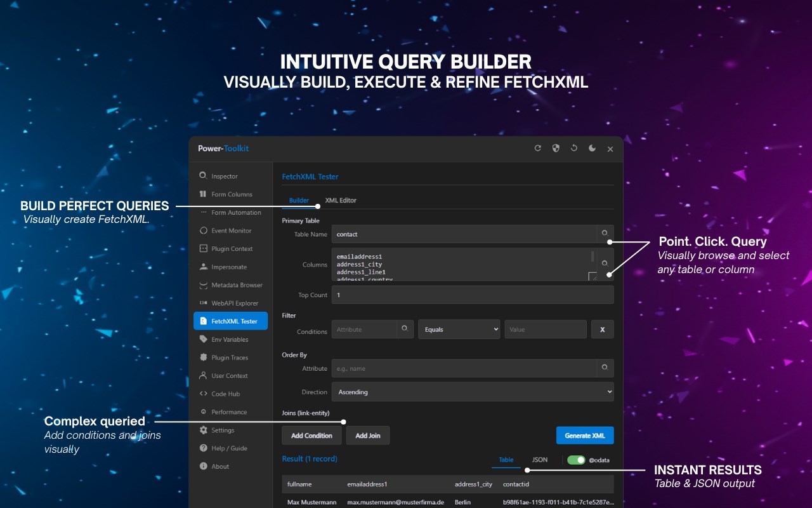Click the emailaddress1 column header
This screenshot has height=508, width=812.
367,485
